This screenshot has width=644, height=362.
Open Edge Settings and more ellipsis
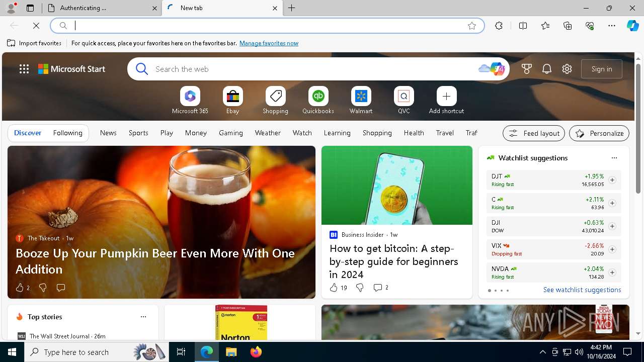[x=612, y=26]
